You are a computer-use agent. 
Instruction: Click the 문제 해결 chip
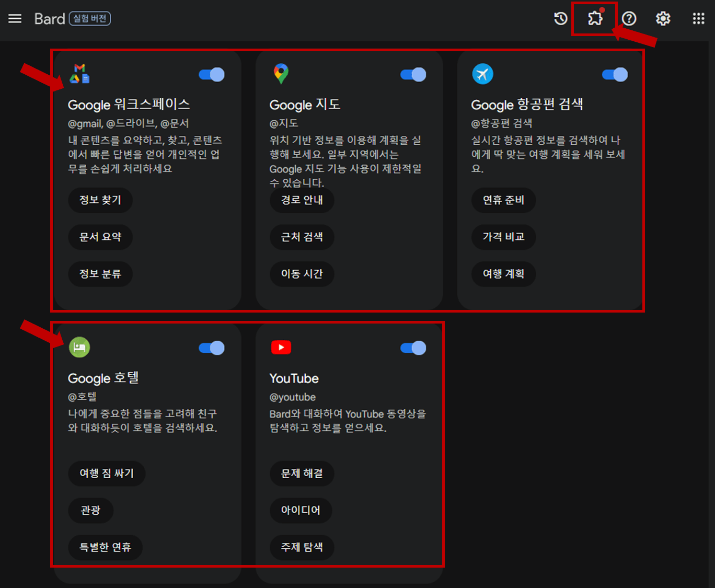click(302, 474)
